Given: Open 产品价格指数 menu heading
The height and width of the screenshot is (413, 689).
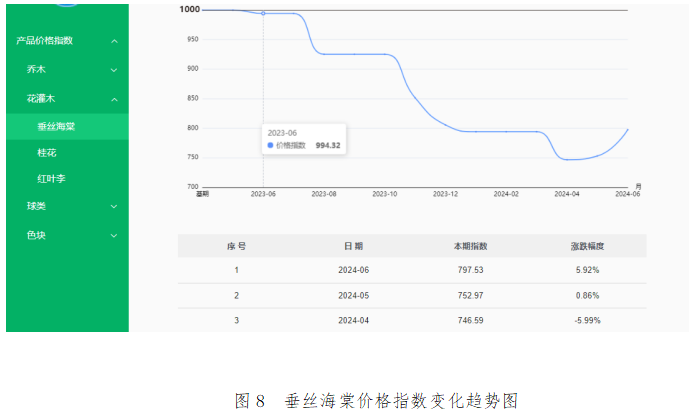Looking at the screenshot, I should point(44,41).
